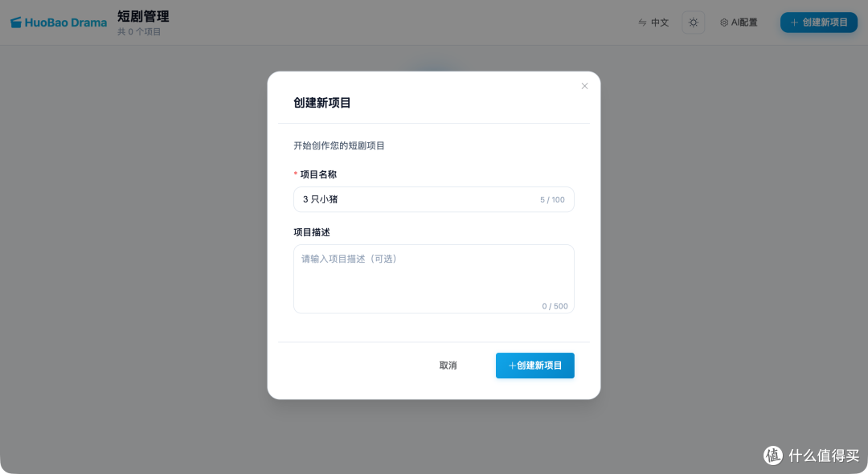Confirm with the dialog's 创建新项目 button
This screenshot has width=868, height=474.
pyautogui.click(x=534, y=366)
